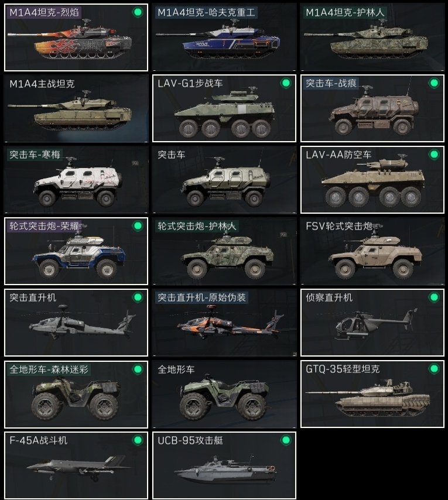Pick the M1A4坦克-护林人 camouflage tank
This screenshot has width=448, height=500.
(372, 37)
